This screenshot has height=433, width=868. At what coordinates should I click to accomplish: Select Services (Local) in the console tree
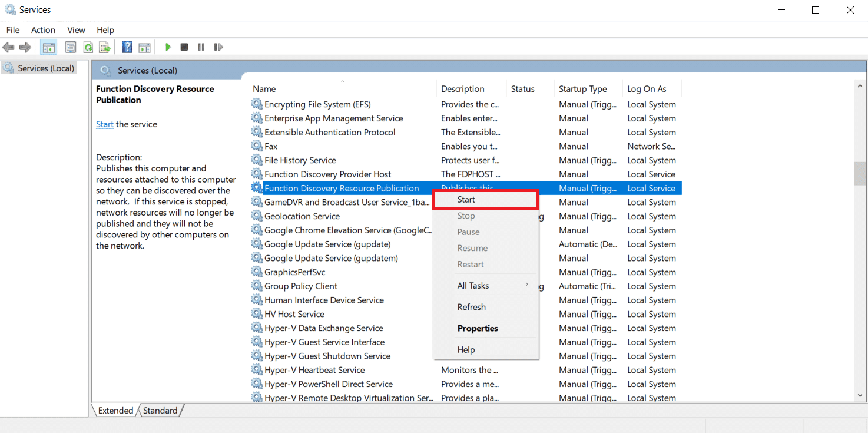[x=45, y=68]
